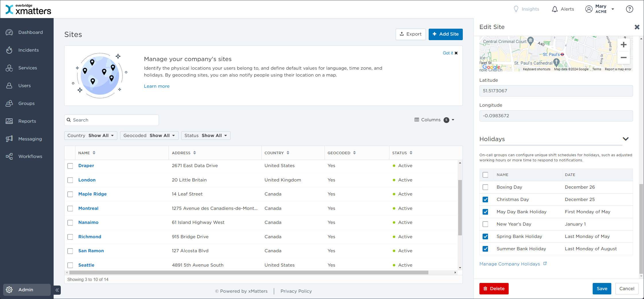Open Insights lightbulb icon
The image size is (644, 299).
516,9
